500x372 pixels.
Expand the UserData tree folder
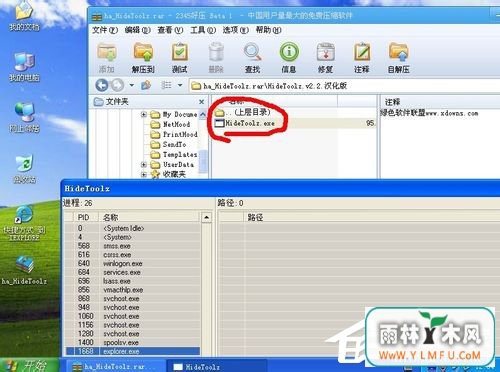click(144, 164)
